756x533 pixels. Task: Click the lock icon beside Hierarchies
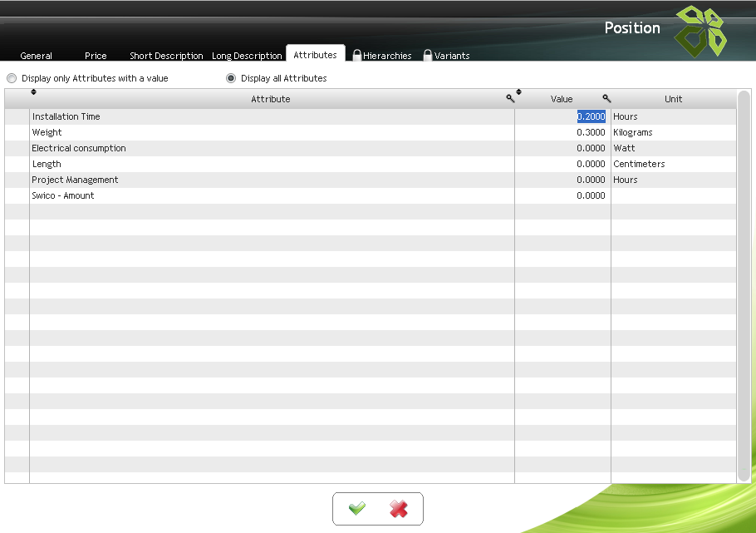[357, 56]
